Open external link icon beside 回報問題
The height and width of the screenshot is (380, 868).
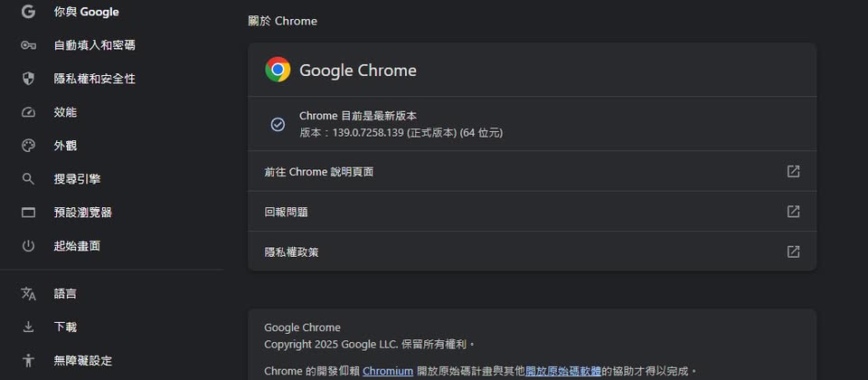[x=793, y=212]
